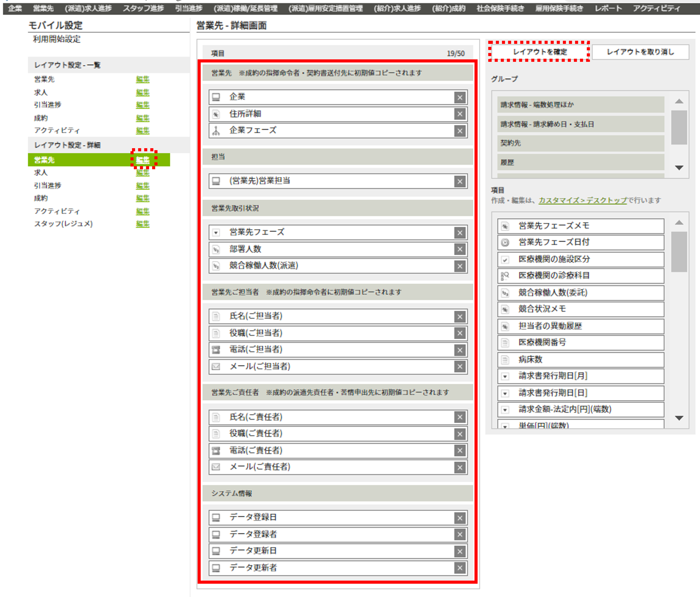This screenshot has height=597, width=700.
Task: Select the 病床数 item
Action: (580, 360)
